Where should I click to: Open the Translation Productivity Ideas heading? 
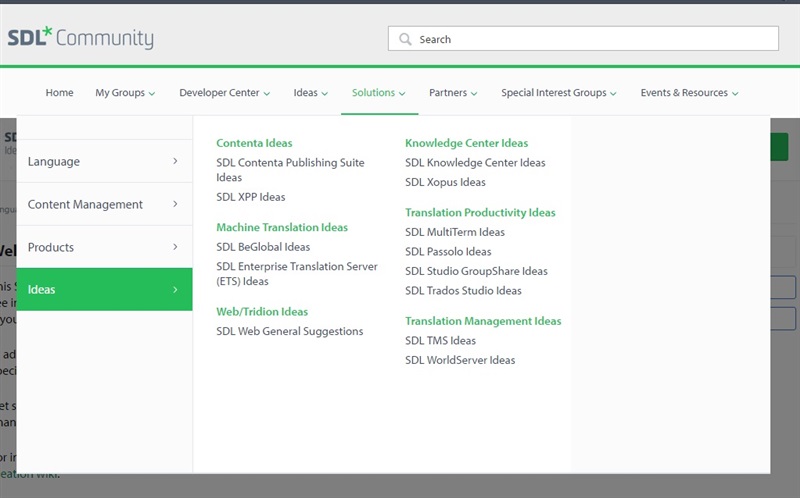point(480,212)
